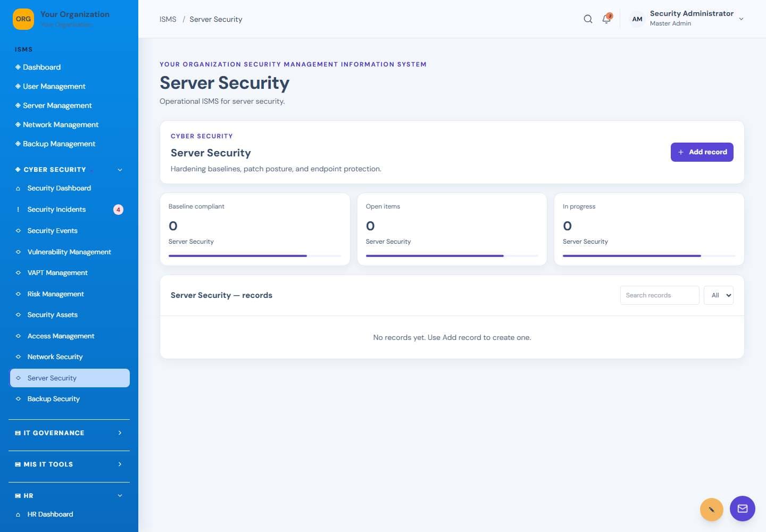Click the search magnifier icon
766x532 pixels.
point(588,19)
